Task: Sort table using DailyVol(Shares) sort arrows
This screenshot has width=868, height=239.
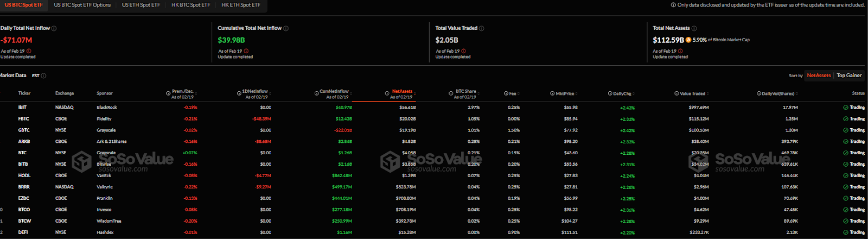Action: point(797,93)
